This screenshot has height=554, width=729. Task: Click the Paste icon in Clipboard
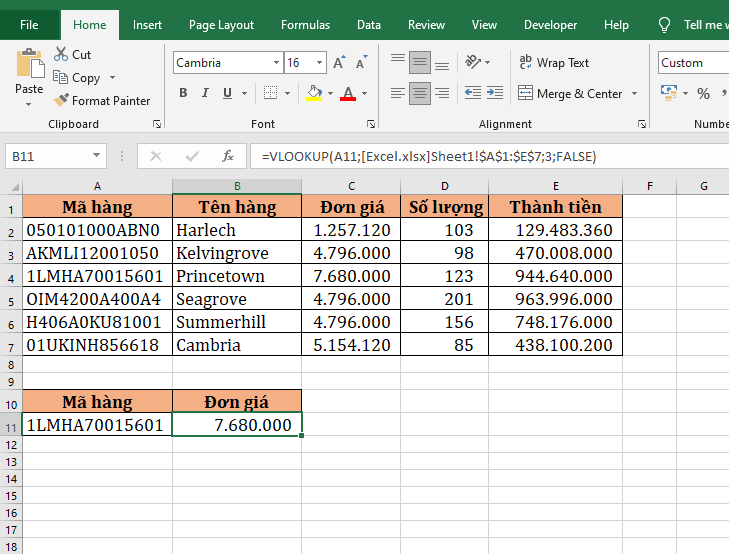(29, 66)
